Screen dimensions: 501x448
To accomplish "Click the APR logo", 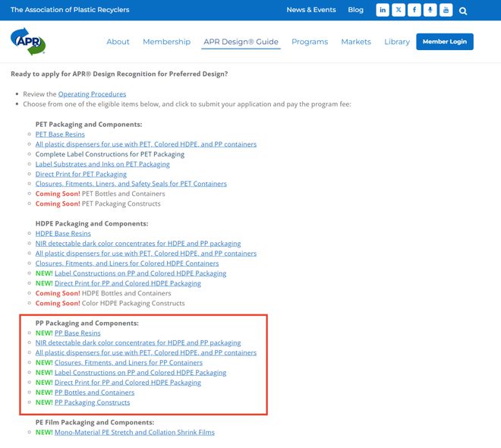I will [28, 42].
